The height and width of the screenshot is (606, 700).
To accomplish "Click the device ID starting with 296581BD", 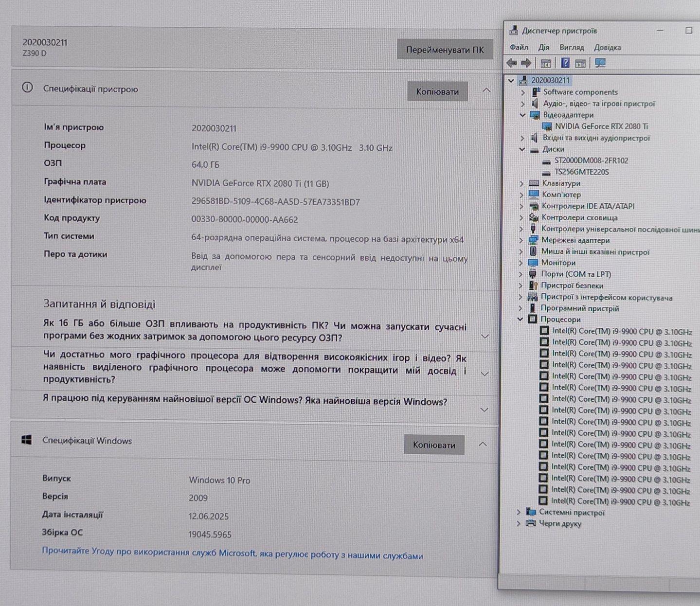I will [x=276, y=202].
